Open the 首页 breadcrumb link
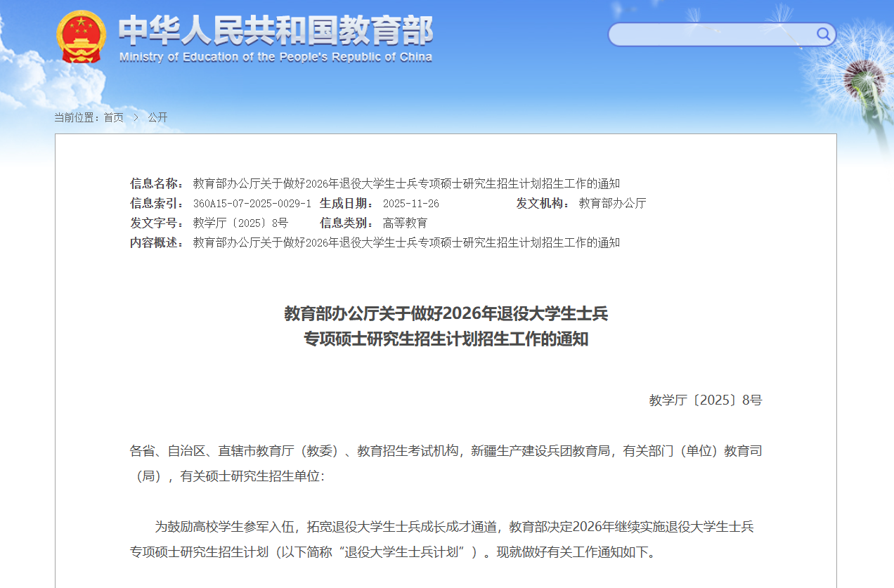 (113, 117)
